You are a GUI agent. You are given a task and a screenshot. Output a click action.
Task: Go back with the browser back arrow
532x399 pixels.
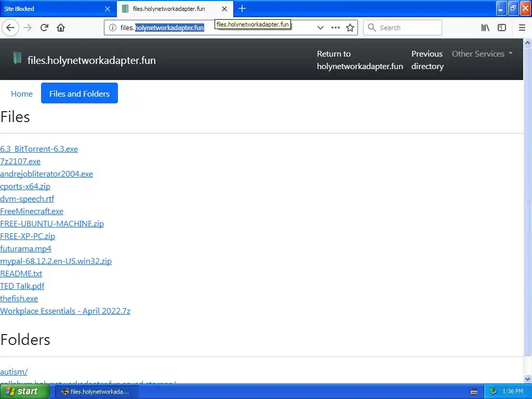coord(10,28)
